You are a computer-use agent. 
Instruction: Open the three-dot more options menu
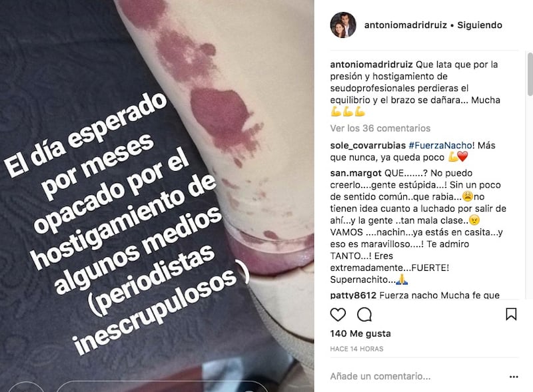pos(514,377)
